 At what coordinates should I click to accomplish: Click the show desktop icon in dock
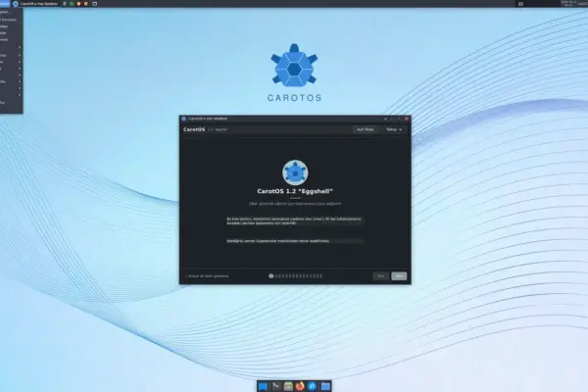pyautogui.click(x=264, y=385)
